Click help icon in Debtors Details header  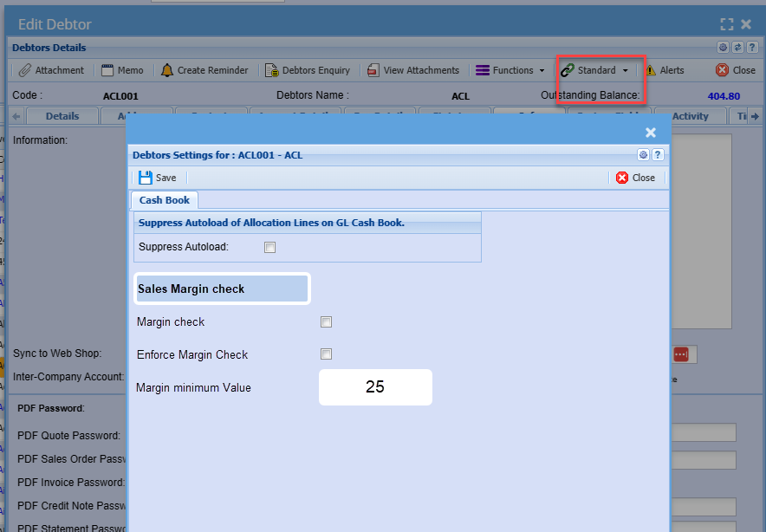pyautogui.click(x=752, y=47)
